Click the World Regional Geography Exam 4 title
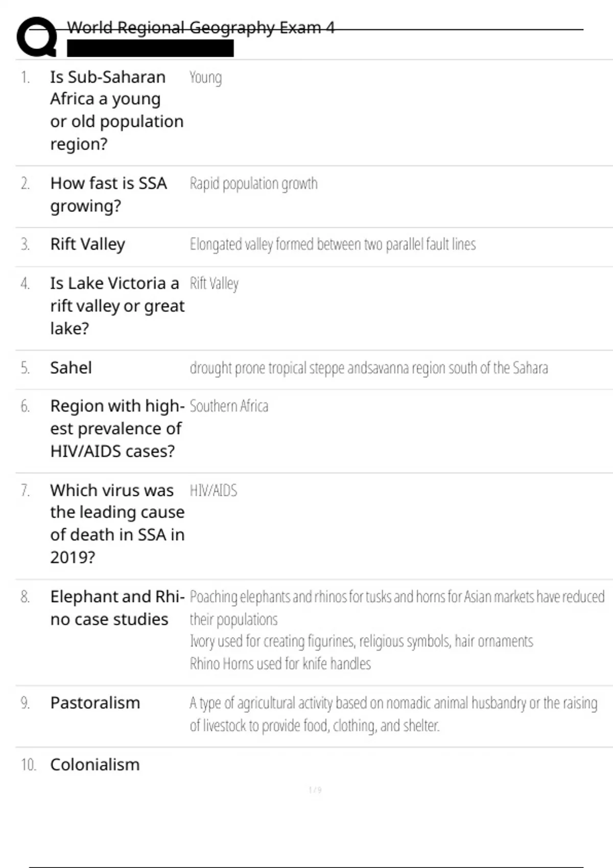Screen dimensions: 613x868 tap(200, 27)
